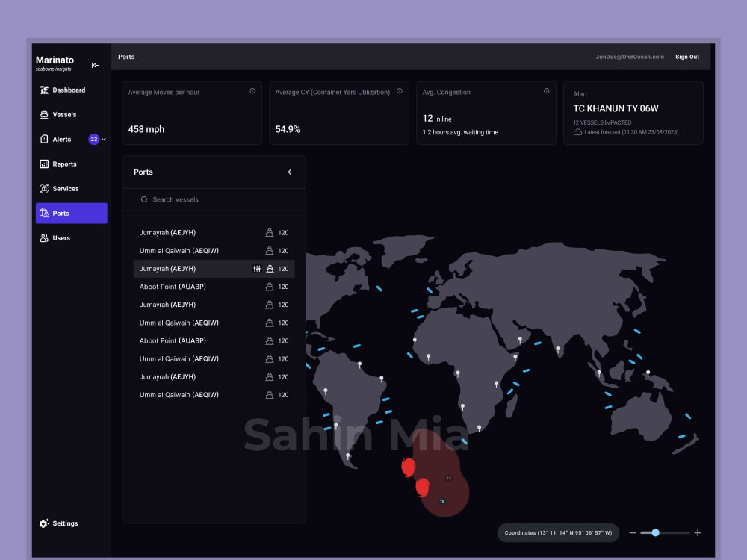This screenshot has height=560, width=747.
Task: Select first Jumayrah (AEJYH) port row
Action: pos(214,233)
